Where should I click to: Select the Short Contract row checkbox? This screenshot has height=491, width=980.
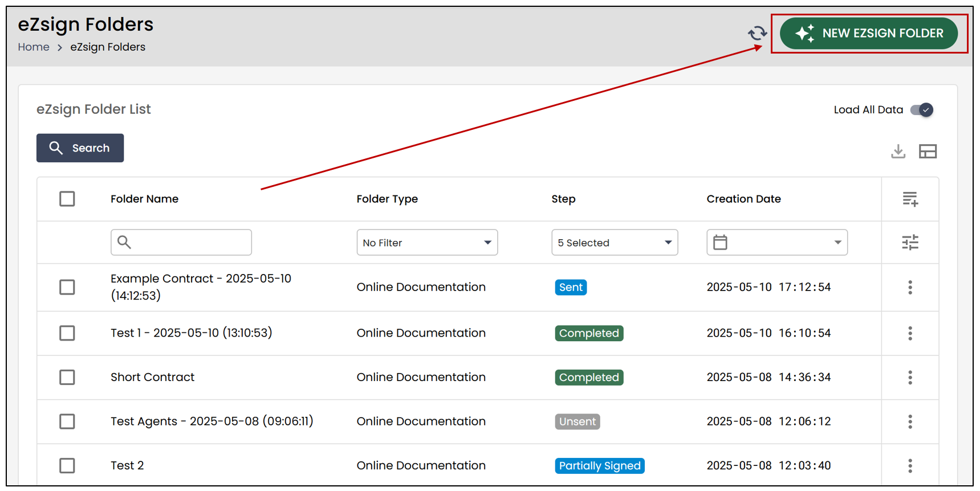pos(67,377)
